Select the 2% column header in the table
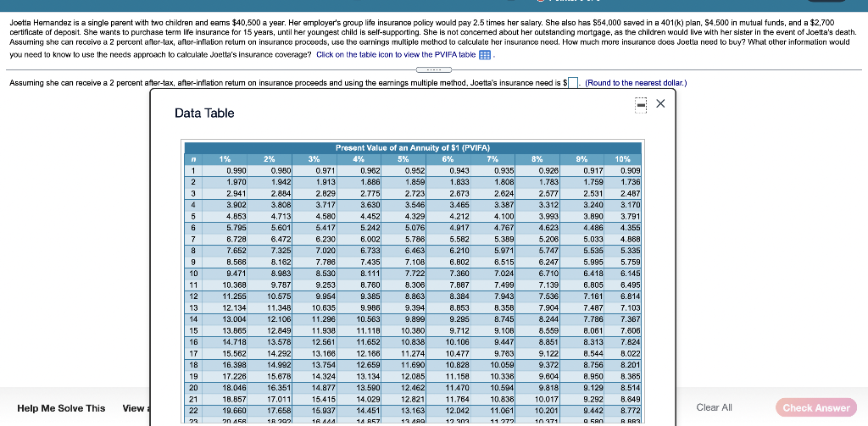Screen dimensions: 868x426 (x=270, y=158)
